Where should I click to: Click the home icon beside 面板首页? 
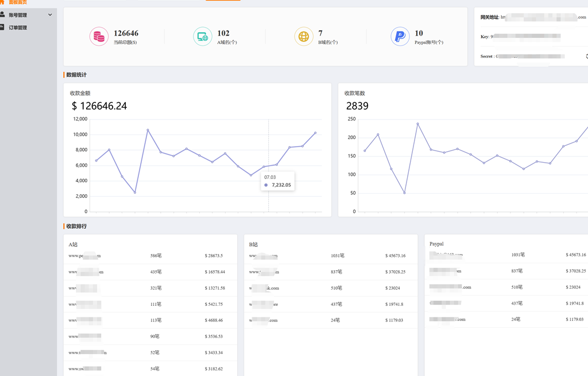3,2
